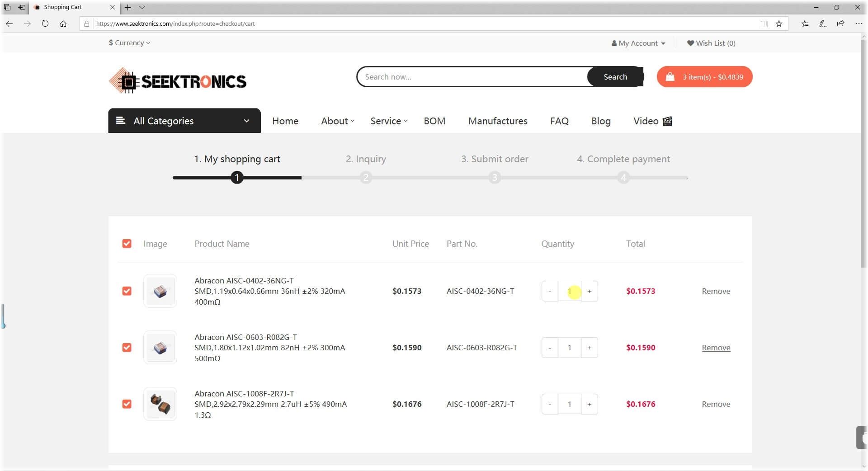The height and width of the screenshot is (471, 868).
Task: Reload the page with refresh icon
Action: 45,24
